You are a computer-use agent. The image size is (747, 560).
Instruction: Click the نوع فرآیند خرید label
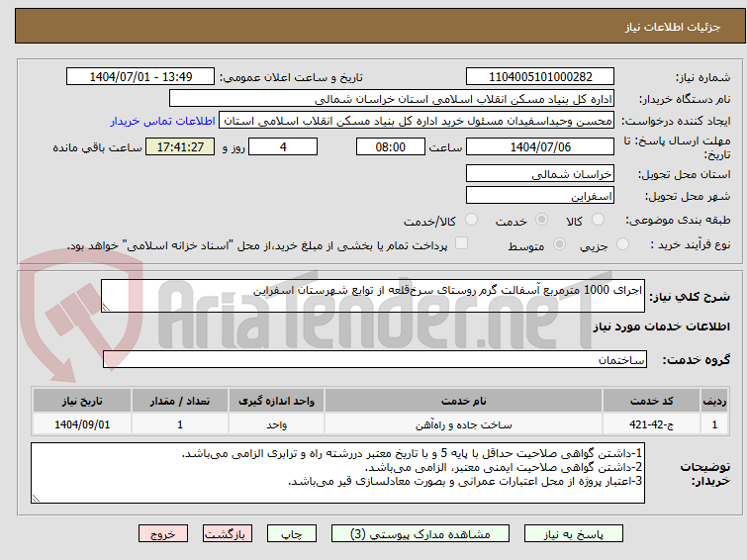click(691, 244)
